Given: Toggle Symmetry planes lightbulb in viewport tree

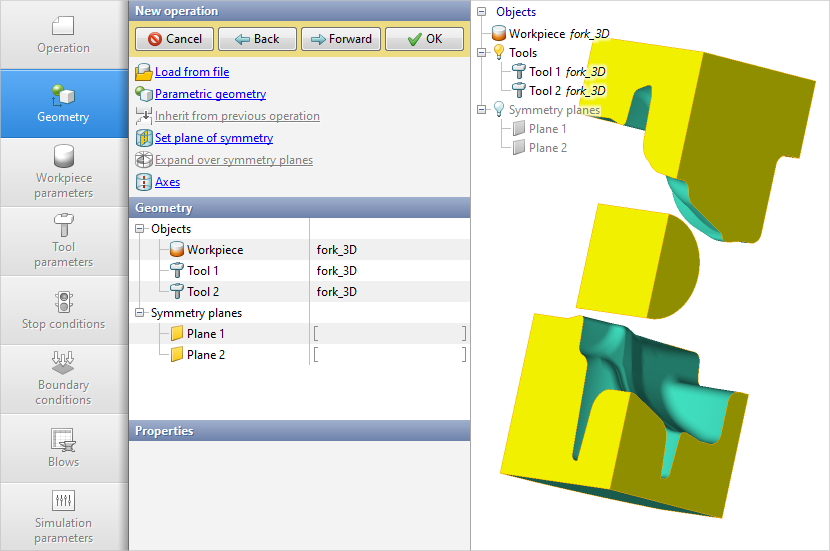Looking at the screenshot, I should (498, 110).
